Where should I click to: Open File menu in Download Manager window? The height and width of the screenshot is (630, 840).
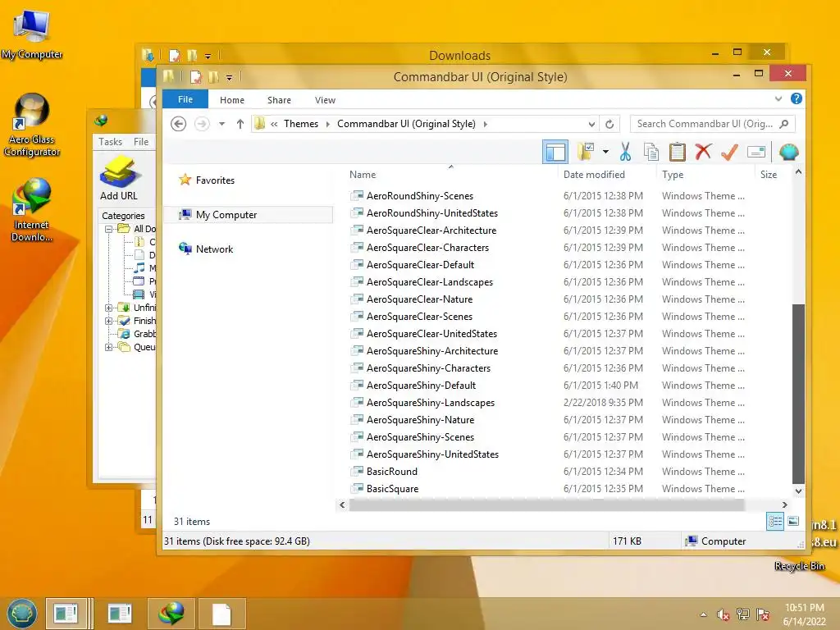coord(141,142)
